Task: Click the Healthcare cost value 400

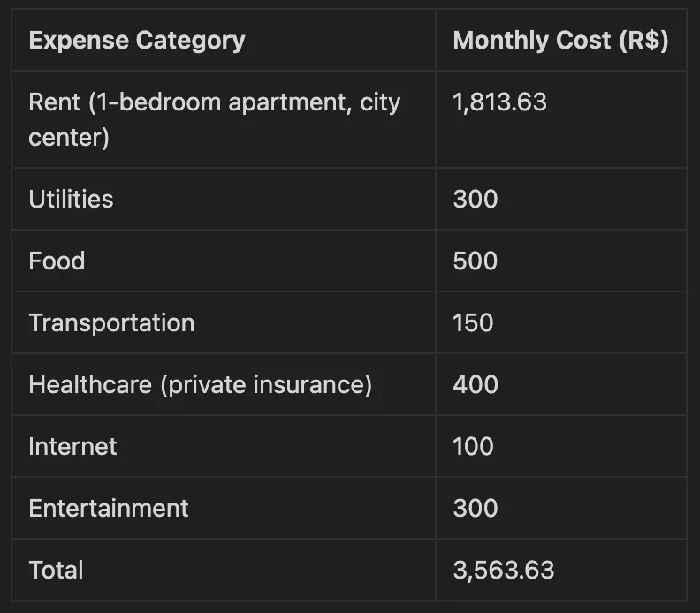Action: (x=476, y=384)
